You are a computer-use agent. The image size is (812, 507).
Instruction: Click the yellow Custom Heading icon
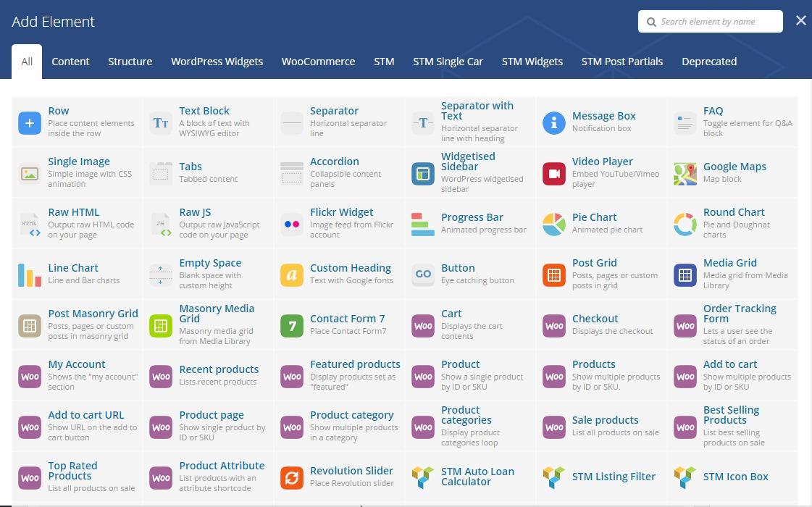pos(292,275)
